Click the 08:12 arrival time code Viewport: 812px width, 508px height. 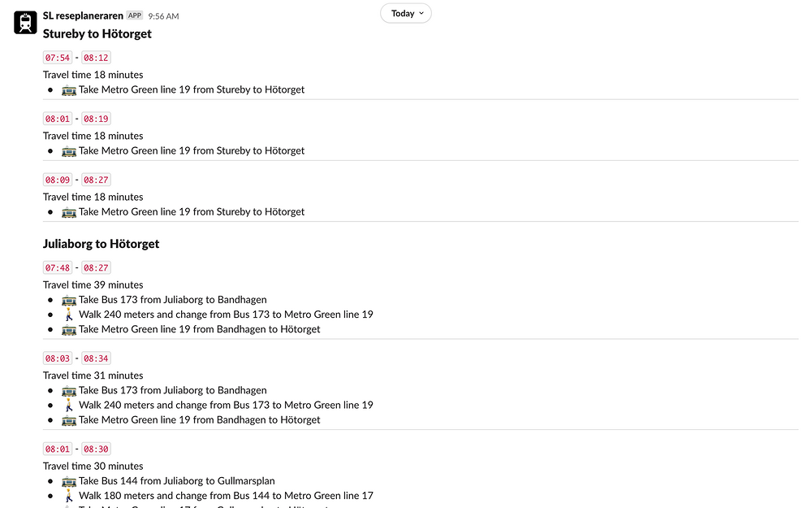click(x=96, y=58)
